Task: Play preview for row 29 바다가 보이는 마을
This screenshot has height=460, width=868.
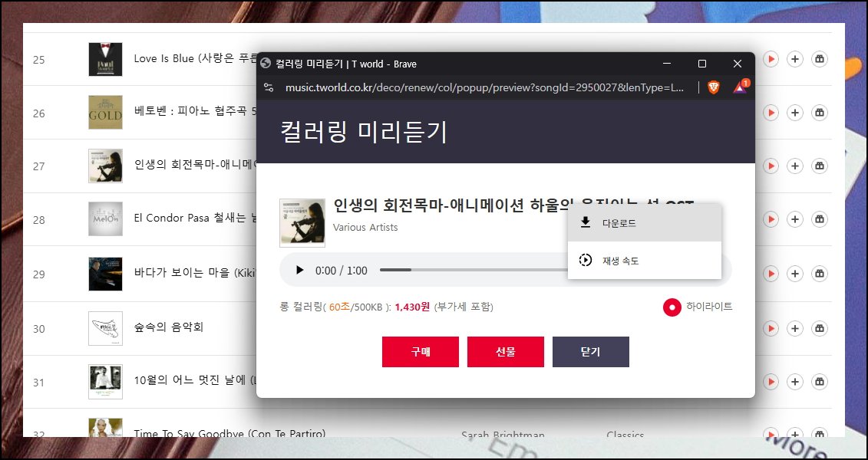Action: tap(771, 273)
